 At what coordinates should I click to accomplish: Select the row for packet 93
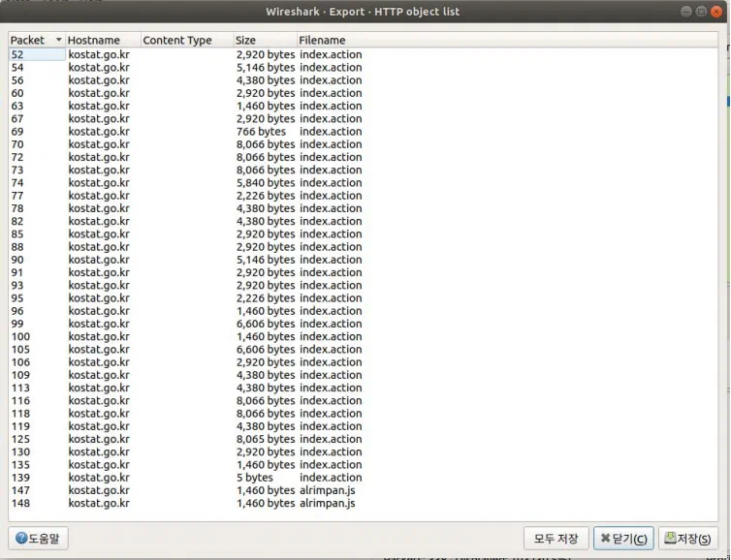coord(364,285)
